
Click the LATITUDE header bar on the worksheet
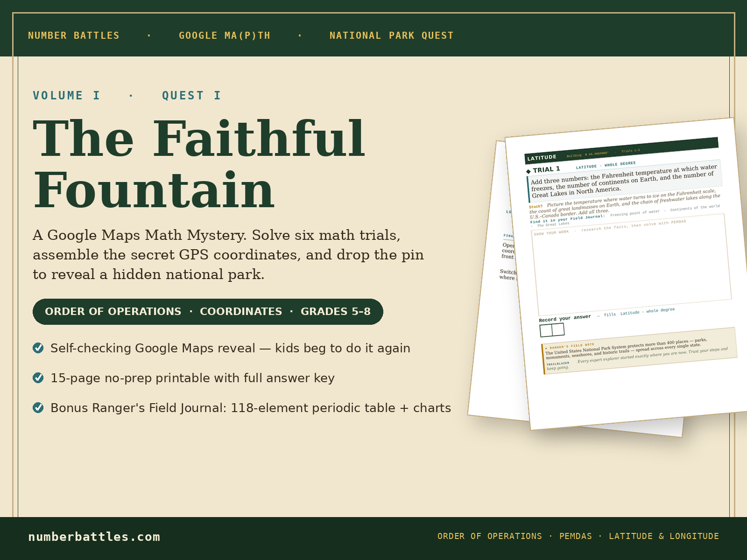[x=621, y=150]
